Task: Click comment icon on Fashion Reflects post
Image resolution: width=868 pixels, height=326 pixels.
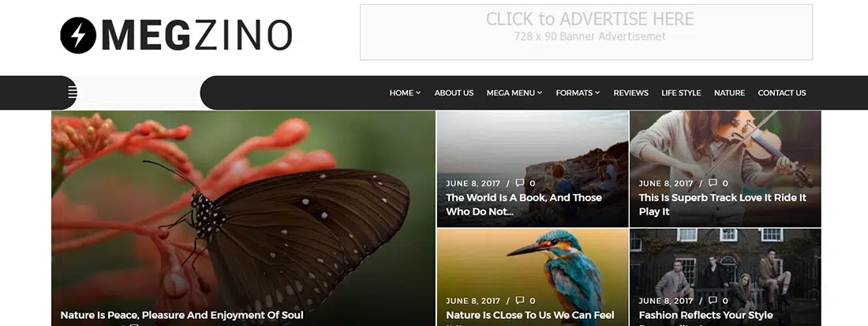Action: click(713, 301)
